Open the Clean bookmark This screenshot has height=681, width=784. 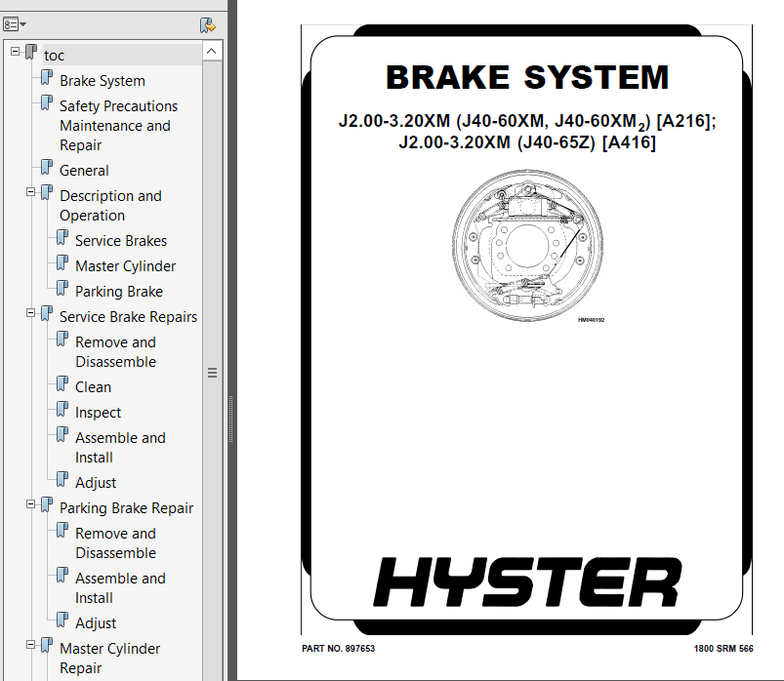(93, 387)
